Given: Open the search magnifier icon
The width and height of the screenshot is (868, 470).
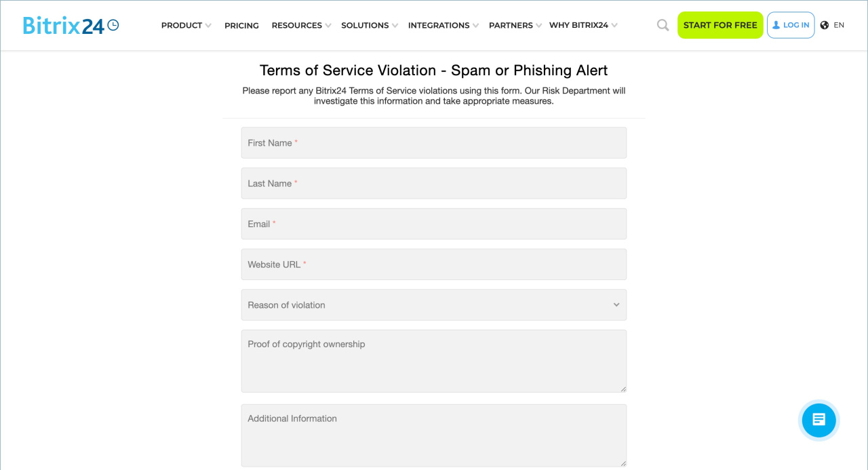Looking at the screenshot, I should coord(663,25).
